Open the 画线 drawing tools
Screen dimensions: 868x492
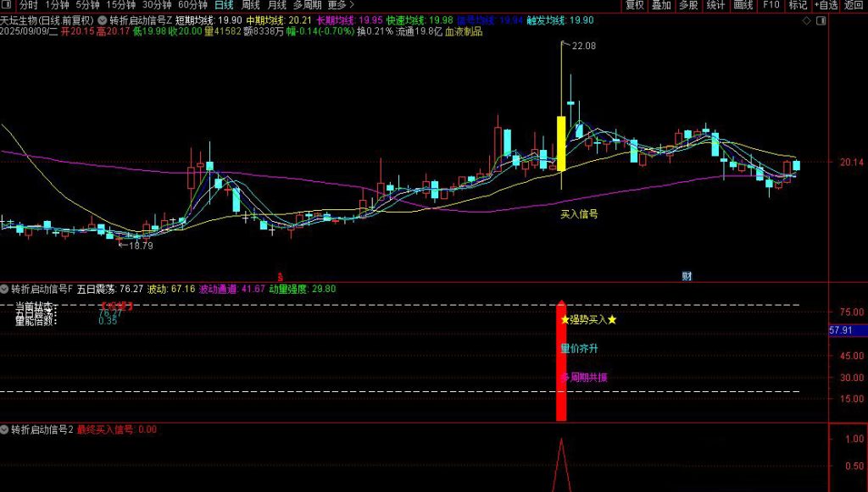point(743,5)
